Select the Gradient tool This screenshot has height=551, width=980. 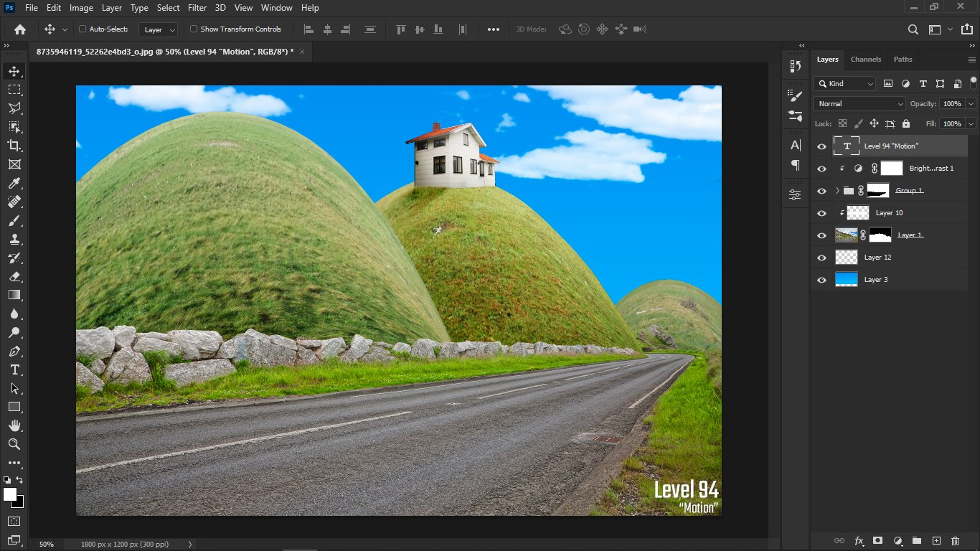point(14,295)
